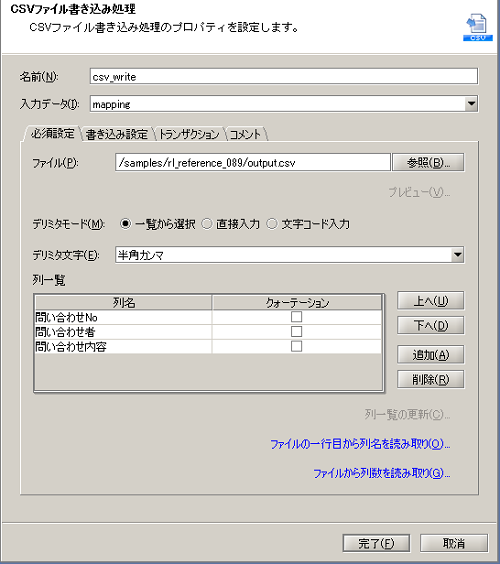Select the 一覧から選択 radio button
500x564 pixels.
tap(126, 224)
